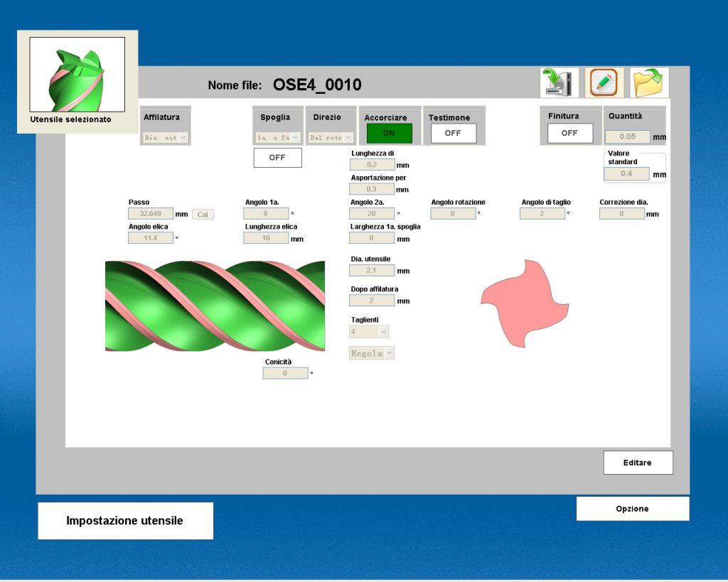This screenshot has height=582, width=728.
Task: Click the Valore standard input field
Action: (x=626, y=173)
